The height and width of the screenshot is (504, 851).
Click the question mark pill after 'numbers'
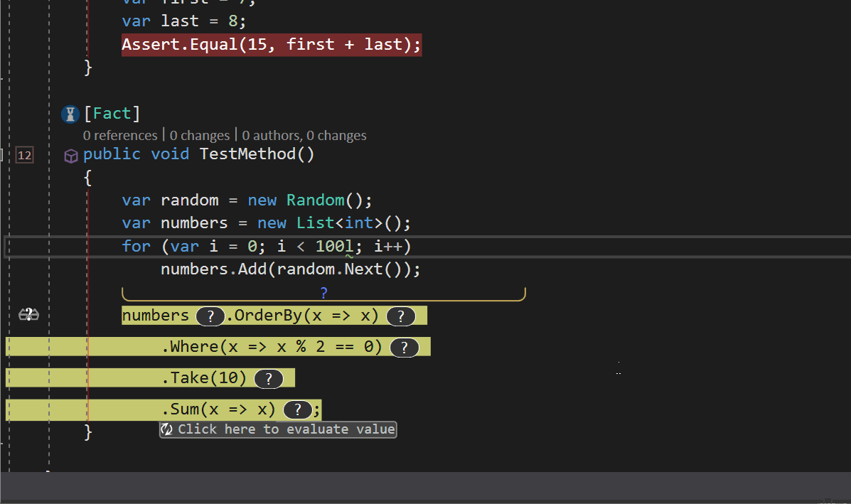coord(210,316)
